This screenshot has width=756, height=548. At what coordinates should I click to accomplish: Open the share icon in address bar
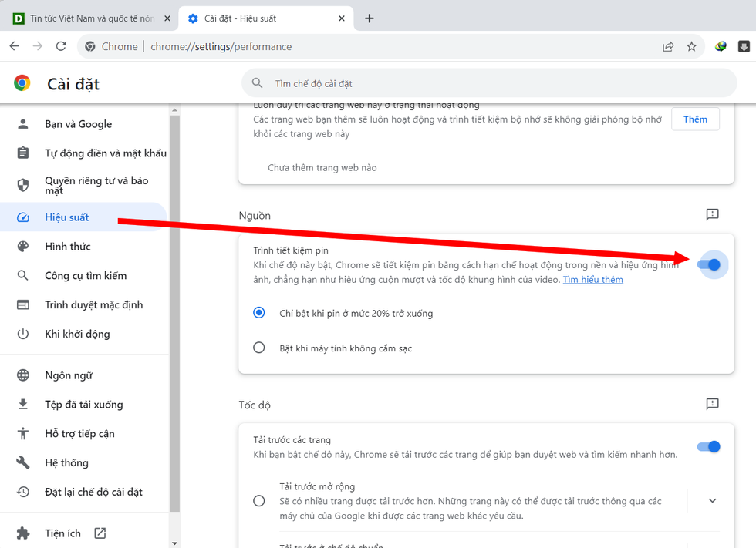[x=668, y=46]
